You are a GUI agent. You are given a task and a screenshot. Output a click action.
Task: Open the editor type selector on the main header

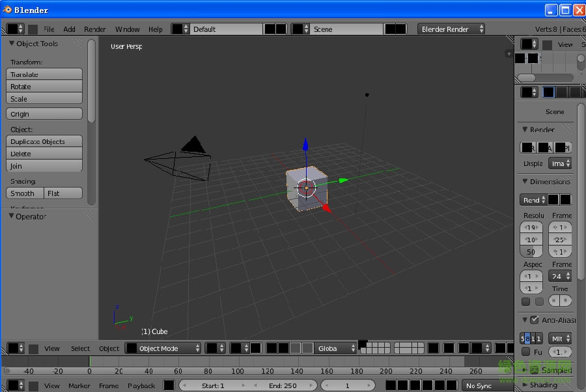click(14, 29)
